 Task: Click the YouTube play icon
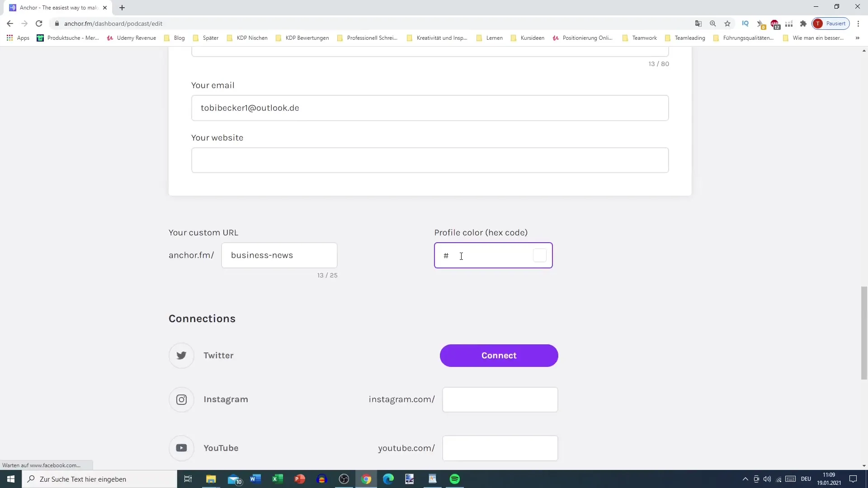click(x=181, y=448)
